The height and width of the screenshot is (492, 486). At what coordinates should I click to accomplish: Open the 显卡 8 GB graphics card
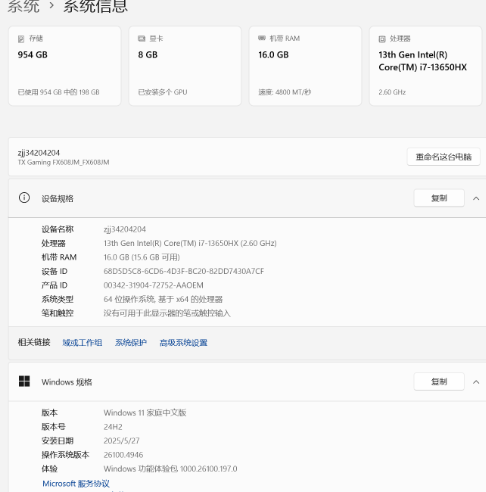click(185, 66)
